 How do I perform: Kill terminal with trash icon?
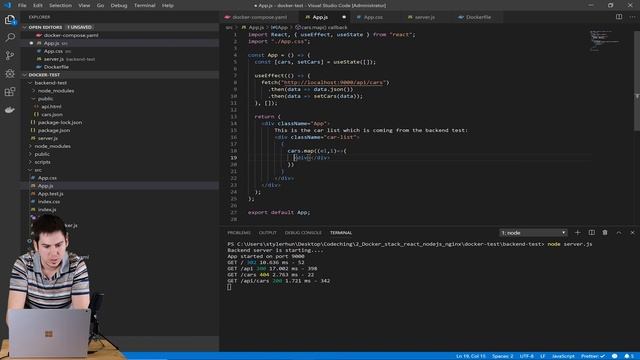[605, 233]
